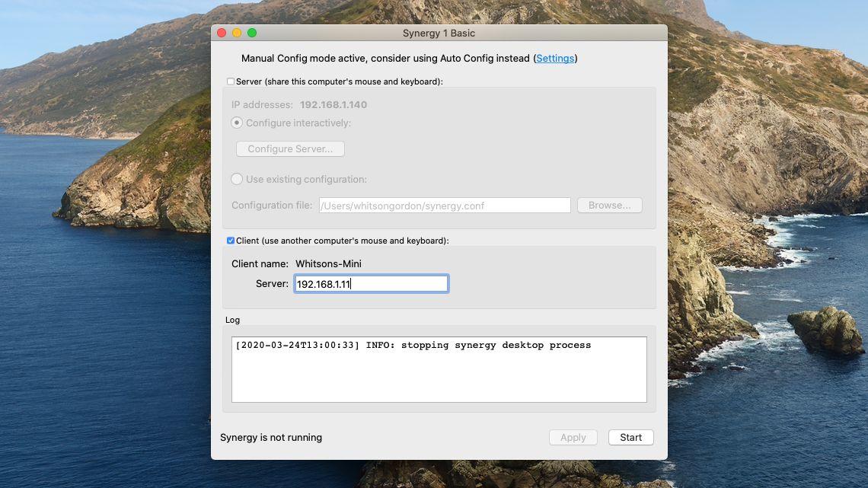The width and height of the screenshot is (868, 488).
Task: Click the Synergy 1 Basic title bar
Action: click(439, 33)
